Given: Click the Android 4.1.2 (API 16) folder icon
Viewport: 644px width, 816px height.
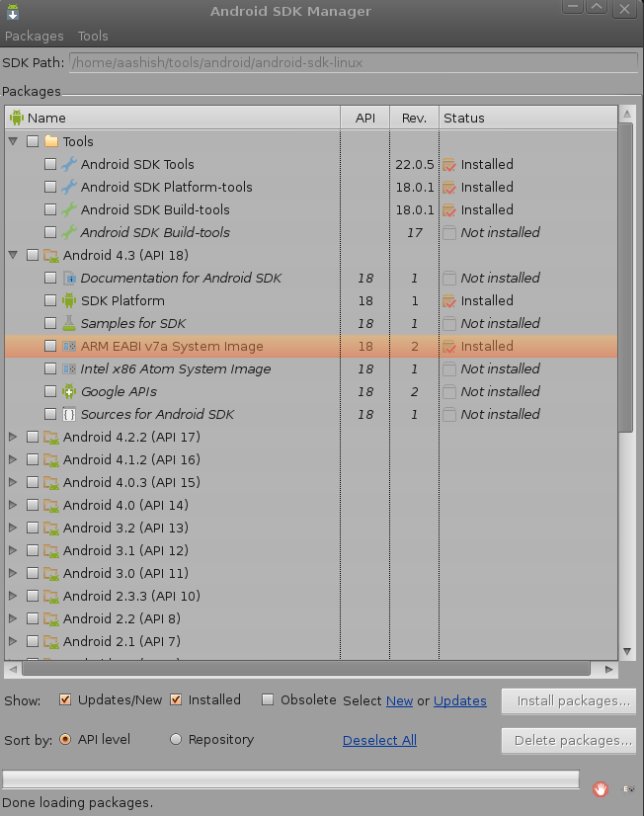Looking at the screenshot, I should pyautogui.click(x=51, y=460).
